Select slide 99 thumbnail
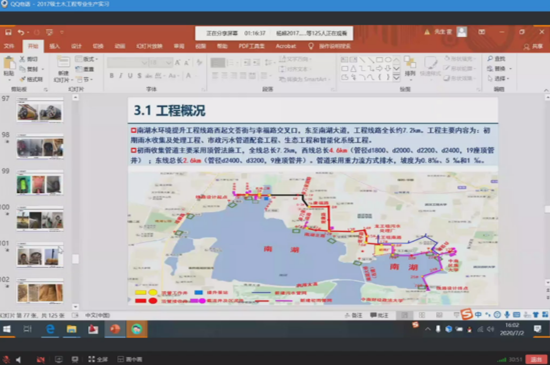Screen dimensions: 550x365 point(40,183)
